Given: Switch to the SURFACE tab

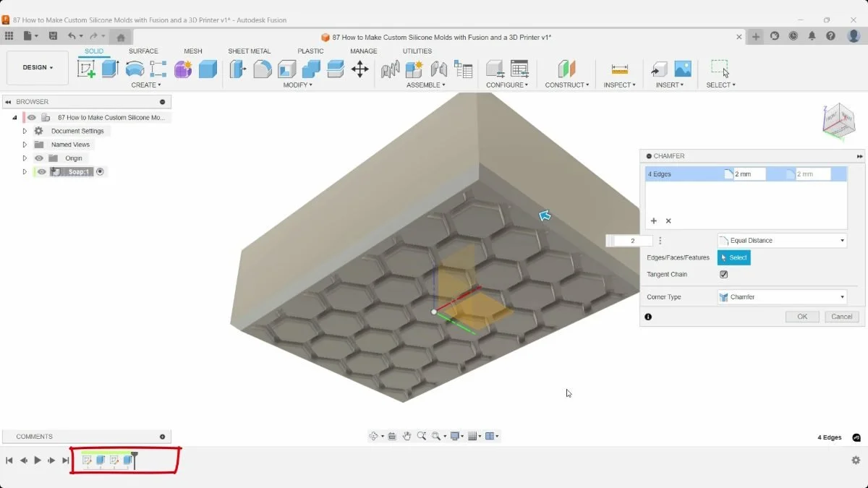Looking at the screenshot, I should 143,51.
